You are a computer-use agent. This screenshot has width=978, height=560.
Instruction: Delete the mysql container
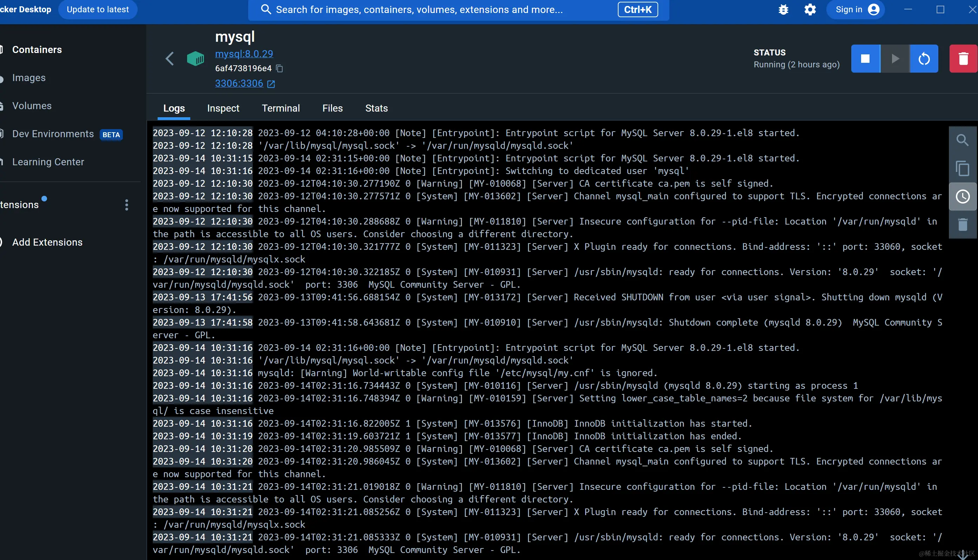[x=963, y=59]
